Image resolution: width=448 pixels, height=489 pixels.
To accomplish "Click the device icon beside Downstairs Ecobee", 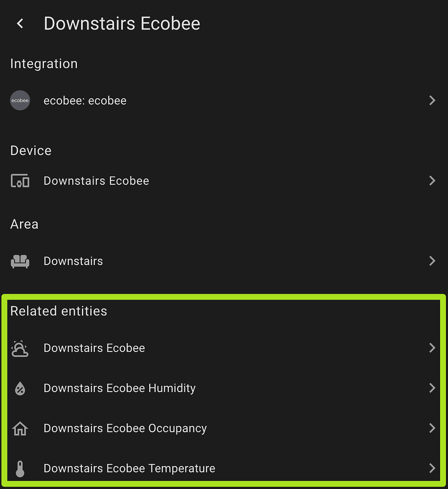I will click(20, 181).
